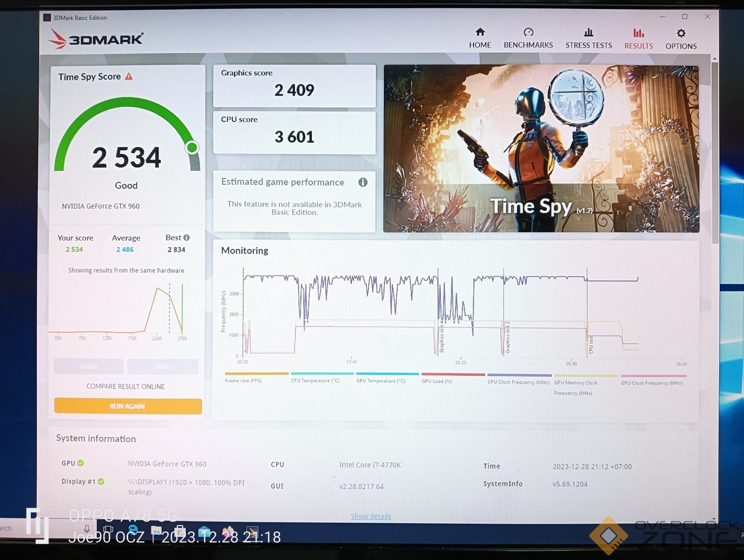Click the GUI version v2.28.8217 64
744x560 pixels.
click(x=361, y=486)
